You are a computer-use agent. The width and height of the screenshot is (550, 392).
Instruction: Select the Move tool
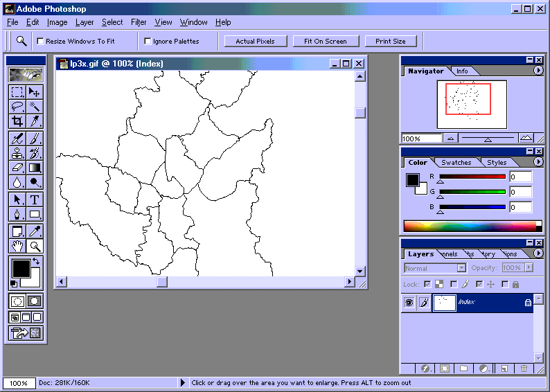[x=34, y=92]
